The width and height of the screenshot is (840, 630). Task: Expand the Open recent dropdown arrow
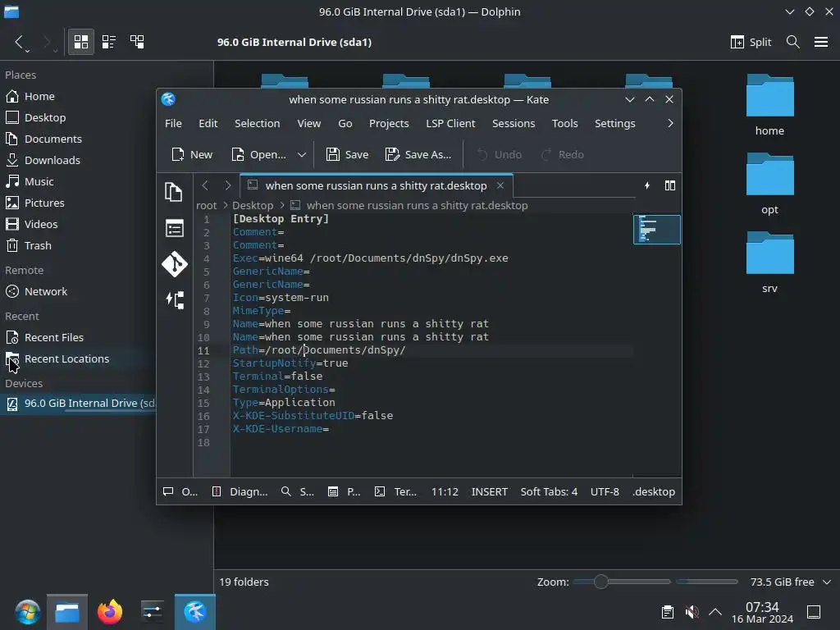click(302, 155)
